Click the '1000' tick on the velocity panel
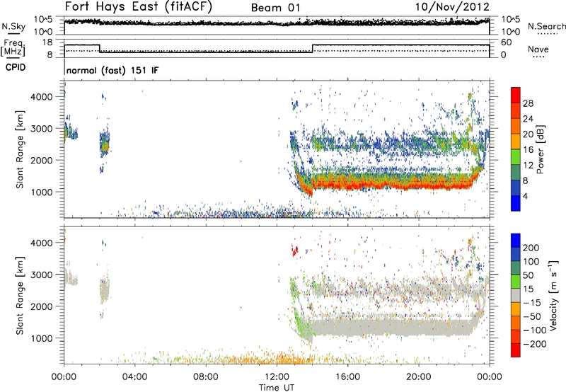The width and height of the screenshot is (566, 392). [42, 338]
